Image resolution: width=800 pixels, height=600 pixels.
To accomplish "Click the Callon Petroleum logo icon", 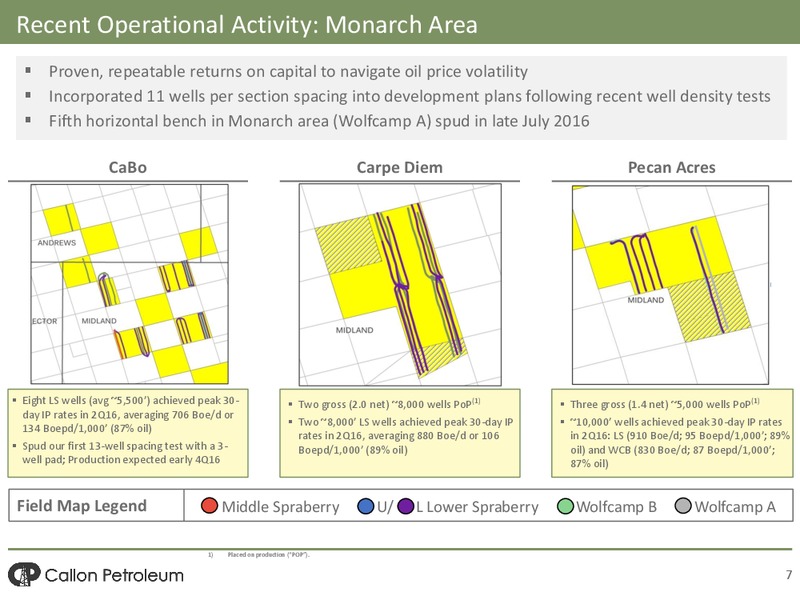I will 24,574.
